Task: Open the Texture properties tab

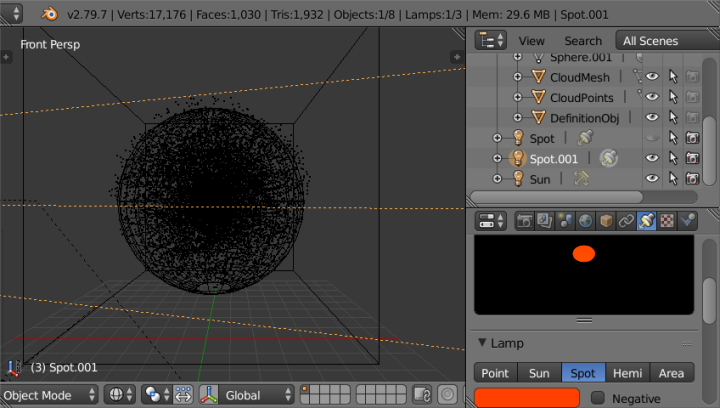Action: pos(667,220)
